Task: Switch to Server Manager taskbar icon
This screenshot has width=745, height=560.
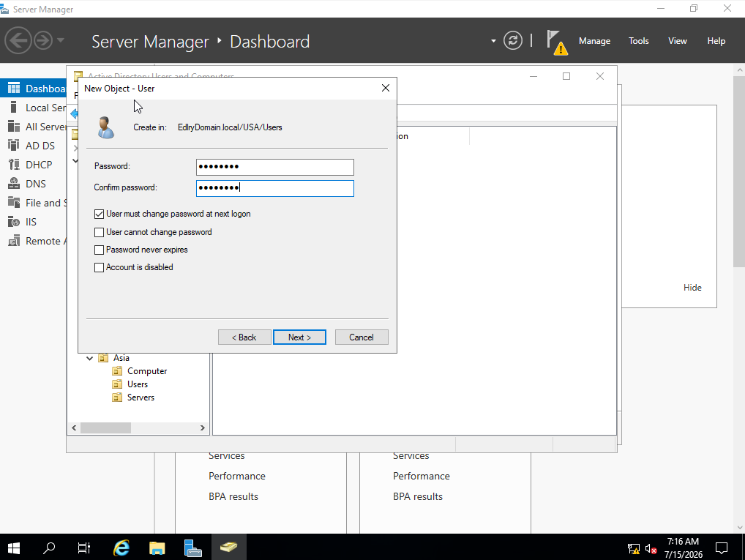Action: coord(192,548)
